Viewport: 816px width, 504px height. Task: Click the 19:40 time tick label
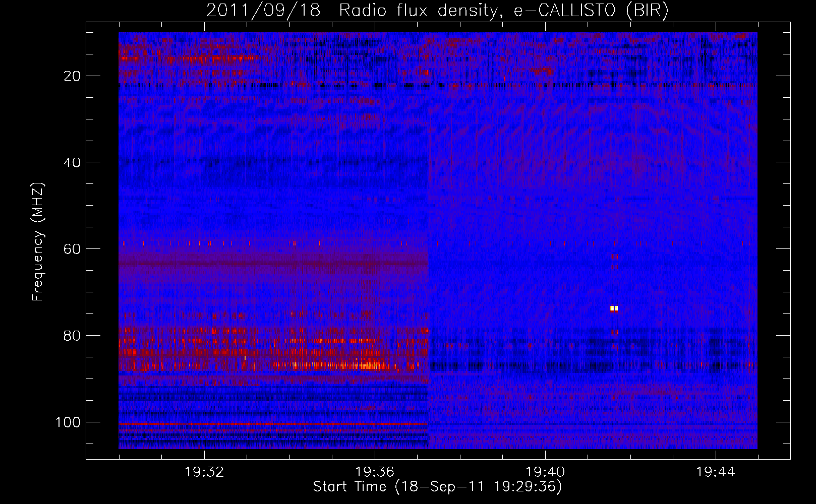click(x=545, y=472)
